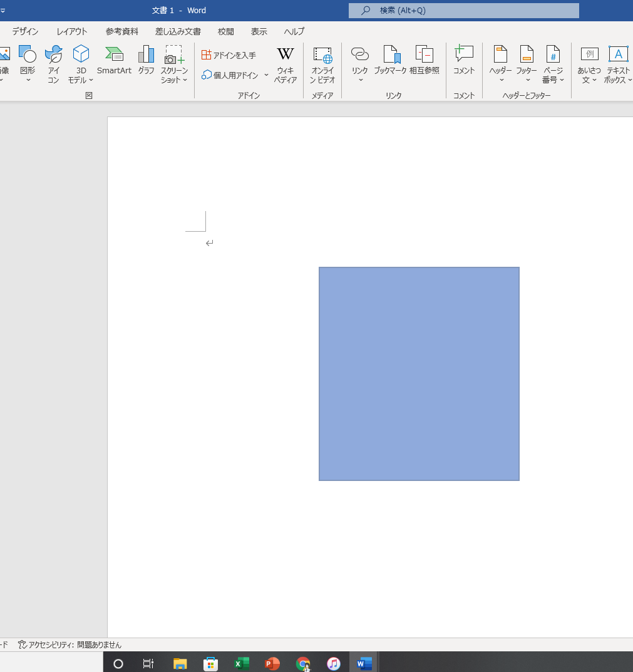Insert a chart with グラフ
The height and width of the screenshot is (672, 633).
click(146, 60)
